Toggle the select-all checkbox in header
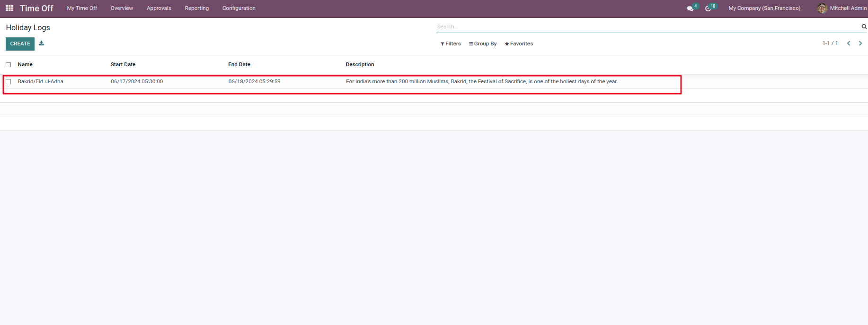This screenshot has height=325, width=868. pyautogui.click(x=8, y=65)
